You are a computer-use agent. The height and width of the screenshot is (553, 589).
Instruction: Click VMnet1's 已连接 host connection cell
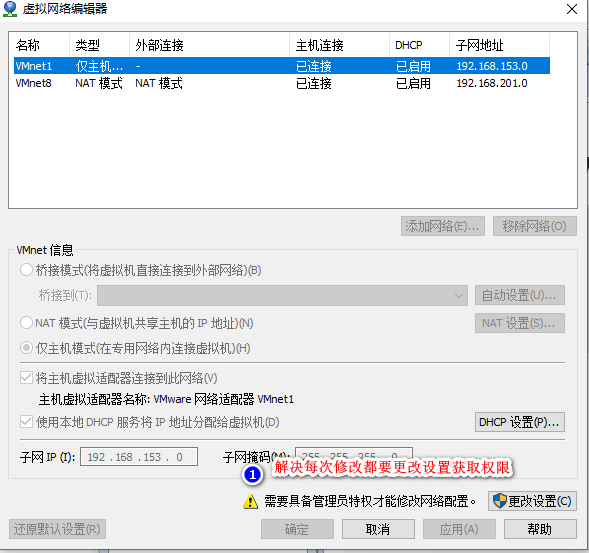(x=314, y=66)
